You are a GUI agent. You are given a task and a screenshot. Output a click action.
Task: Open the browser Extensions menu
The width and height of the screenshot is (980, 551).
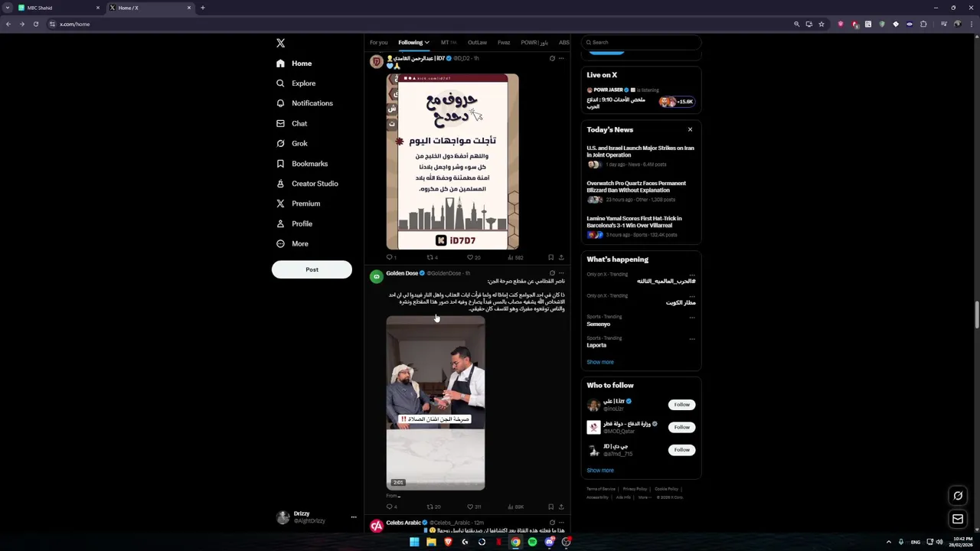pos(923,24)
